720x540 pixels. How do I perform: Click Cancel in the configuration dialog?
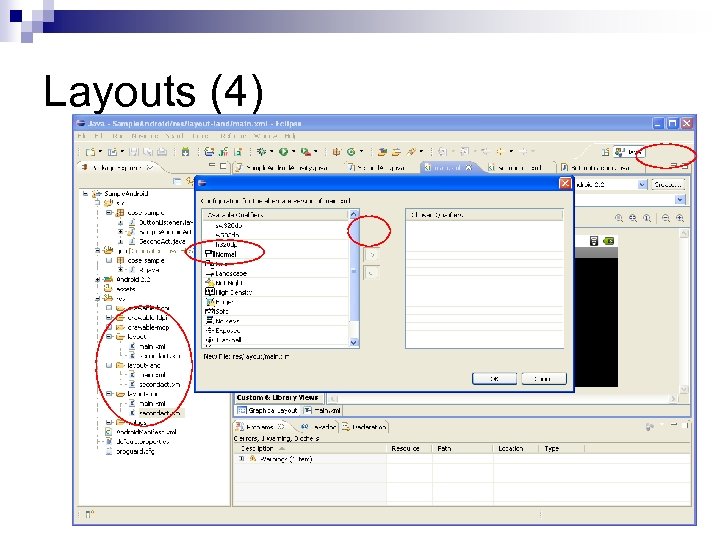[544, 379]
